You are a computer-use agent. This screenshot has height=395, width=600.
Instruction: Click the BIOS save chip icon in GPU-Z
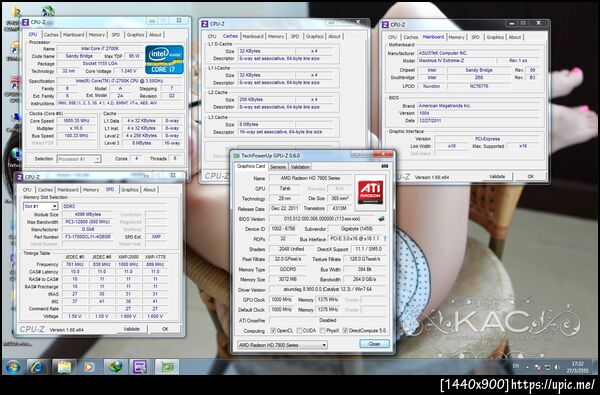pos(381,219)
